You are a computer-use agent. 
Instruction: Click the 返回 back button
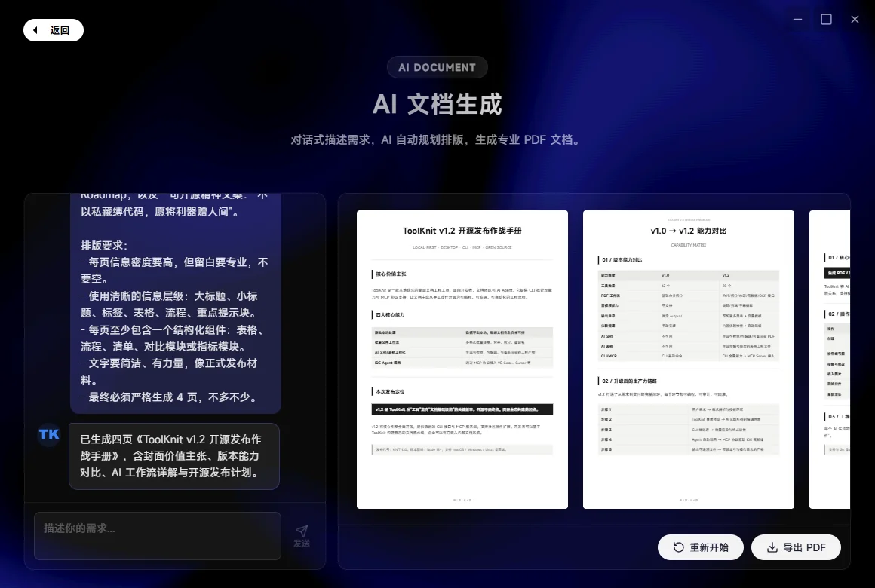pos(54,30)
